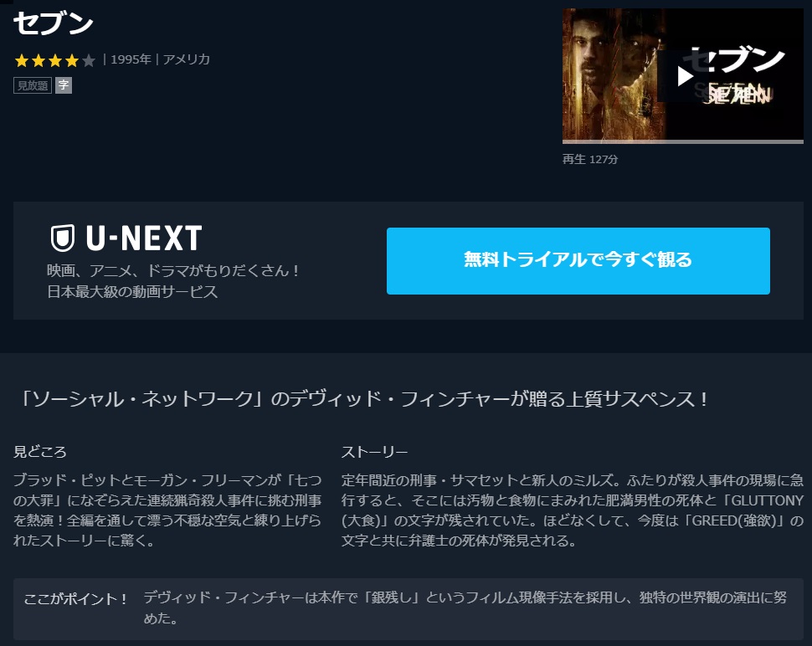Click the ストーリー section heading

pos(374,452)
